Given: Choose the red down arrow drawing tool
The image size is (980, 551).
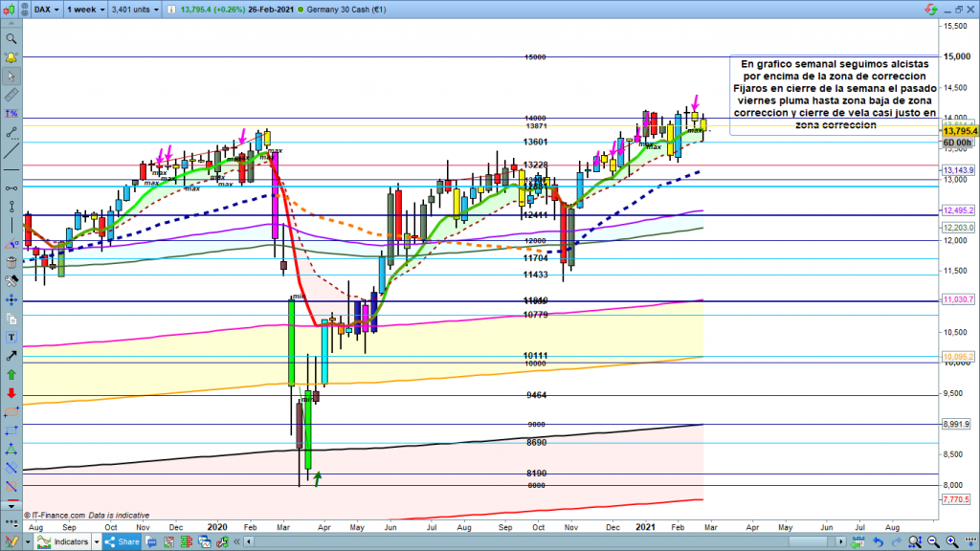Looking at the screenshot, I should click(11, 393).
